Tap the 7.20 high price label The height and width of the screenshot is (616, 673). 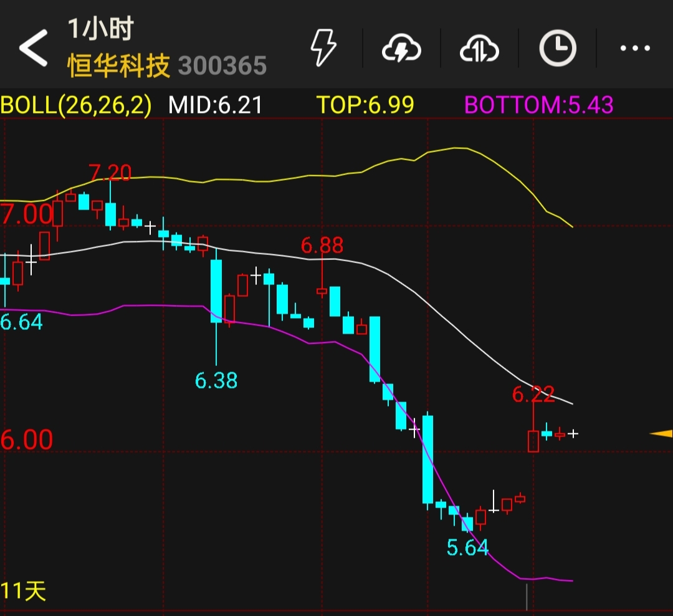click(110, 173)
